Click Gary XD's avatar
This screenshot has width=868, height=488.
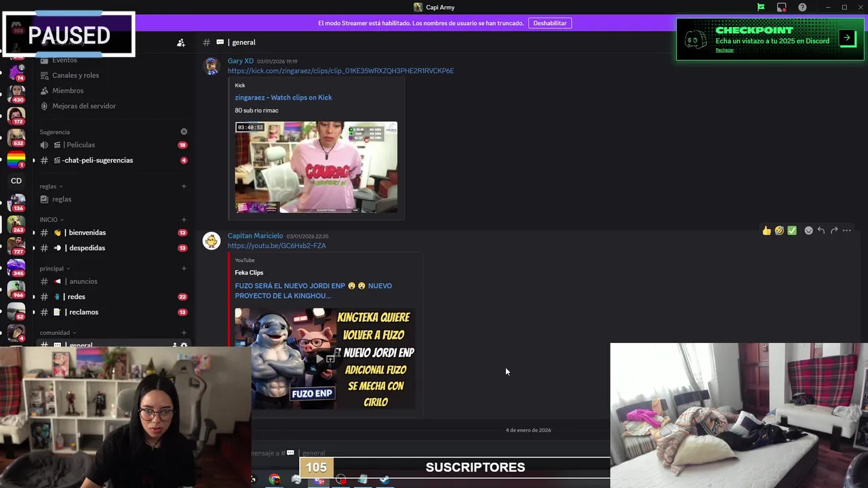212,66
